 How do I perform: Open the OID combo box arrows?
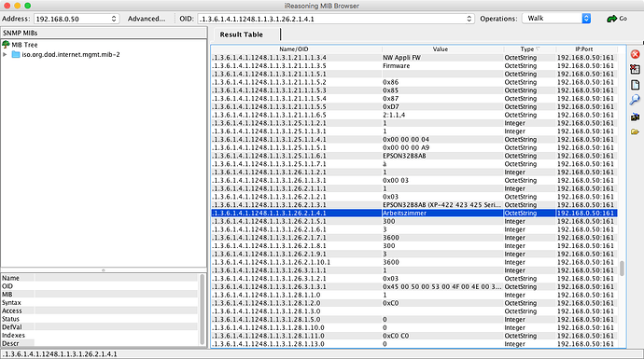(469, 19)
